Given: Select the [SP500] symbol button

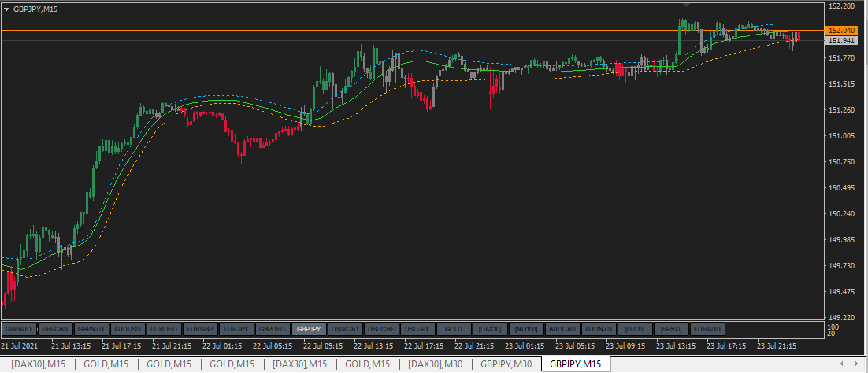Looking at the screenshot, I should pyautogui.click(x=671, y=329).
